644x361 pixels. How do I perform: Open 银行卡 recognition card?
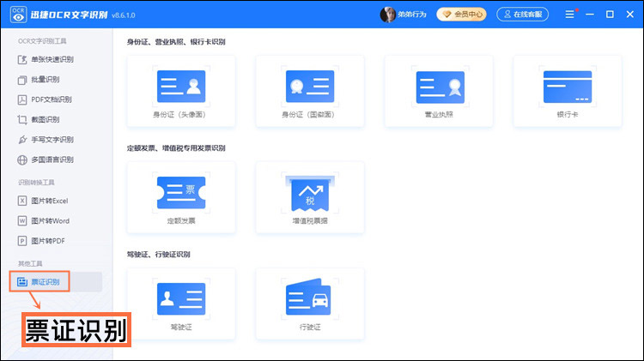point(568,91)
